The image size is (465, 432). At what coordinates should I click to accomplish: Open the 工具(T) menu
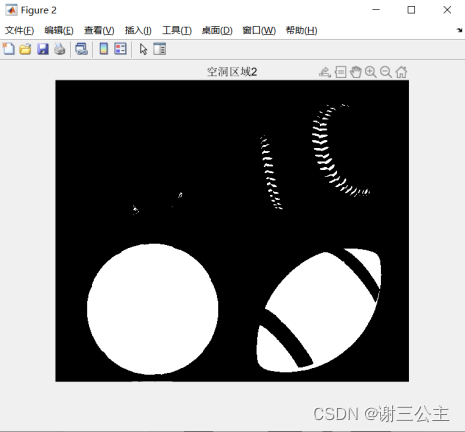click(177, 31)
